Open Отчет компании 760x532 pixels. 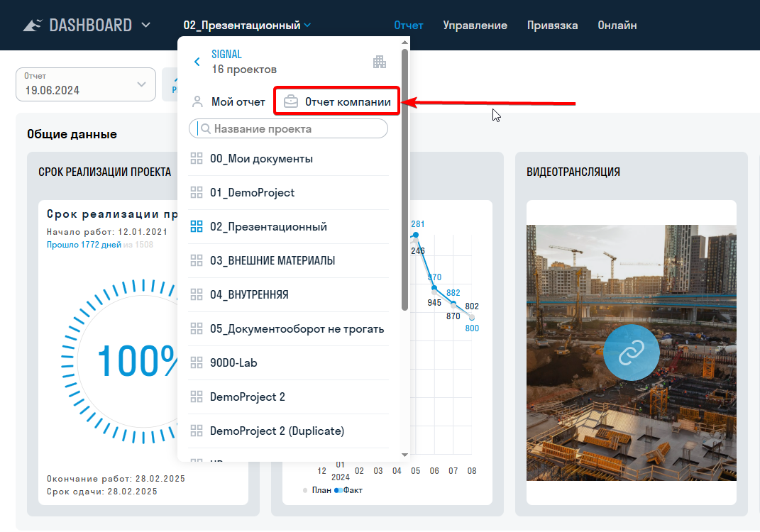(347, 102)
